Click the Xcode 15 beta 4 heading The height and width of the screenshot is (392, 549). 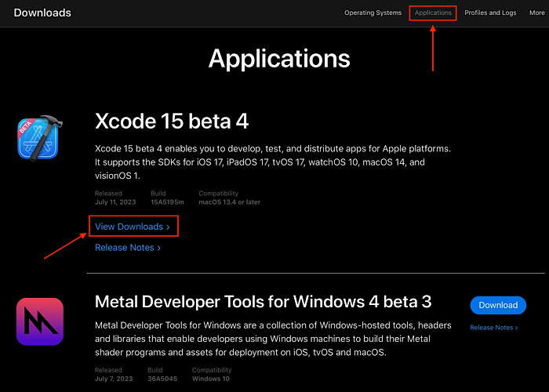tap(172, 121)
